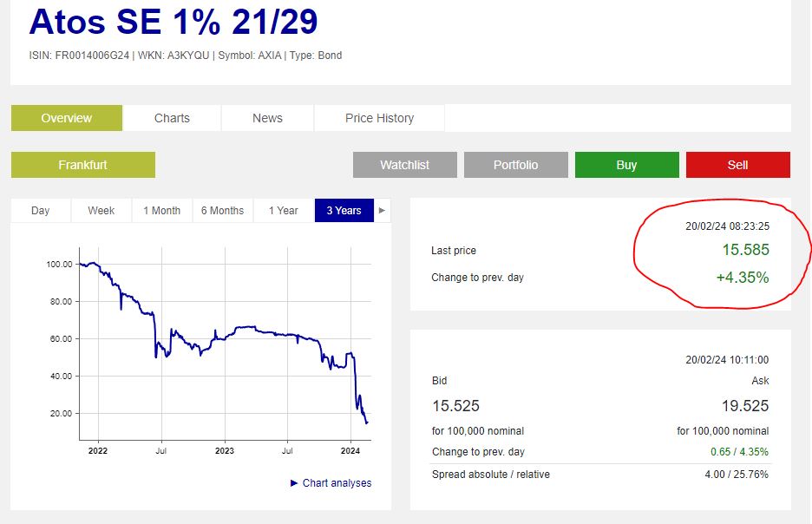The width and height of the screenshot is (812, 524).
Task: Open the News tab
Action: tap(267, 118)
